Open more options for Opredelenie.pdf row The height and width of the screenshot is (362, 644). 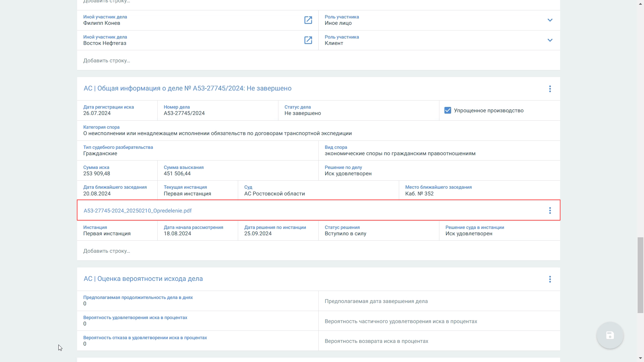point(550,210)
